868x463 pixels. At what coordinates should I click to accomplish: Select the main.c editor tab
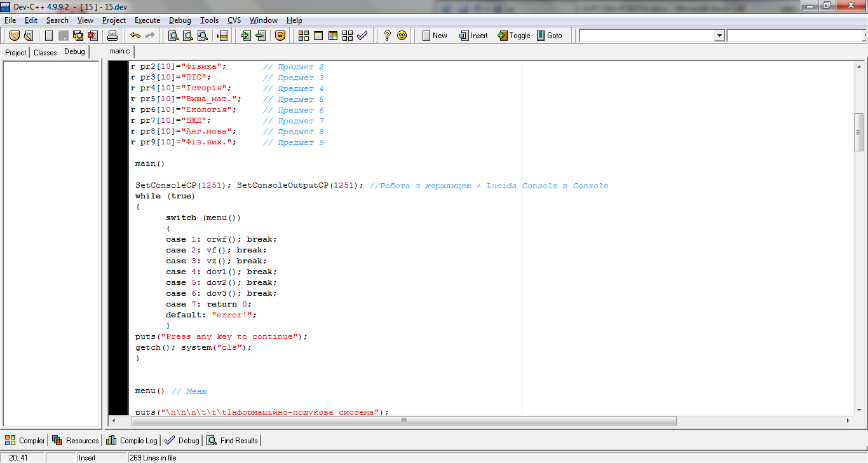tap(119, 52)
